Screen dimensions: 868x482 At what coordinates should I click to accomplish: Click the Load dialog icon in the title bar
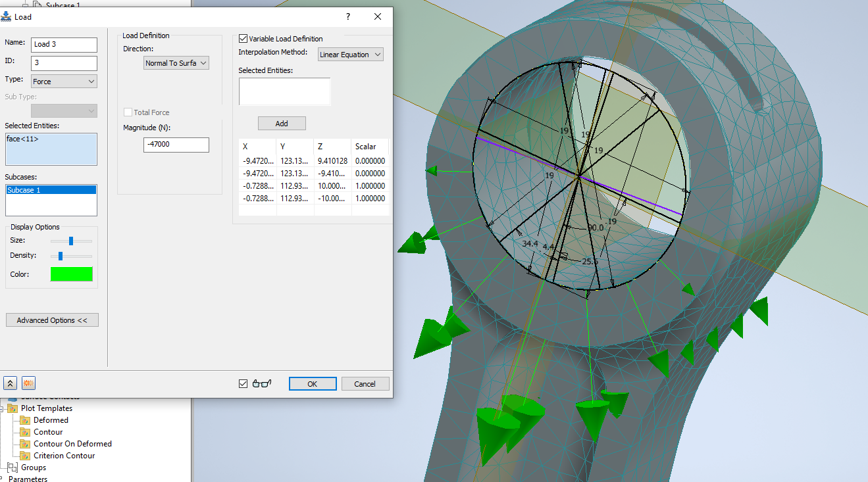7,16
